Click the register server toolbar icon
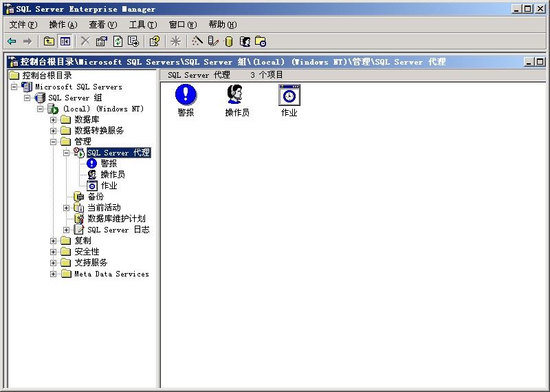This screenshot has width=550, height=392. [213, 41]
